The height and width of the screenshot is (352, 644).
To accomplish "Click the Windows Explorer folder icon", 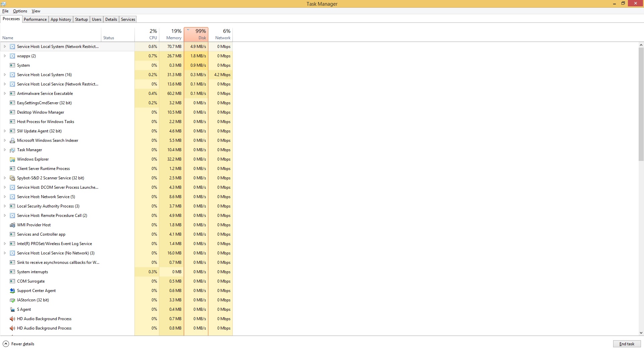I will click(12, 159).
